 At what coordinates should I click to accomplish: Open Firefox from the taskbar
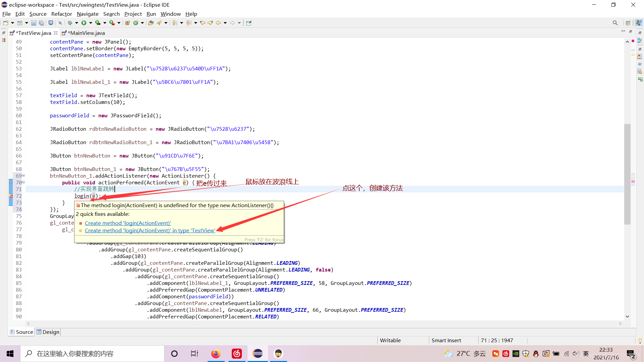click(x=216, y=353)
